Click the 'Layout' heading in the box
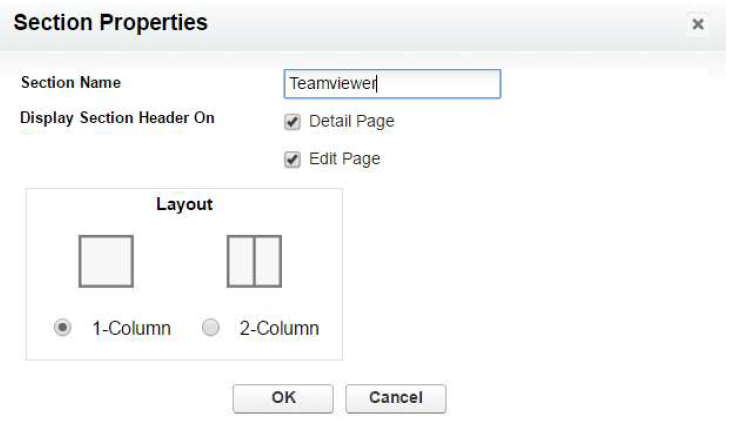729x440 pixels. tap(184, 204)
